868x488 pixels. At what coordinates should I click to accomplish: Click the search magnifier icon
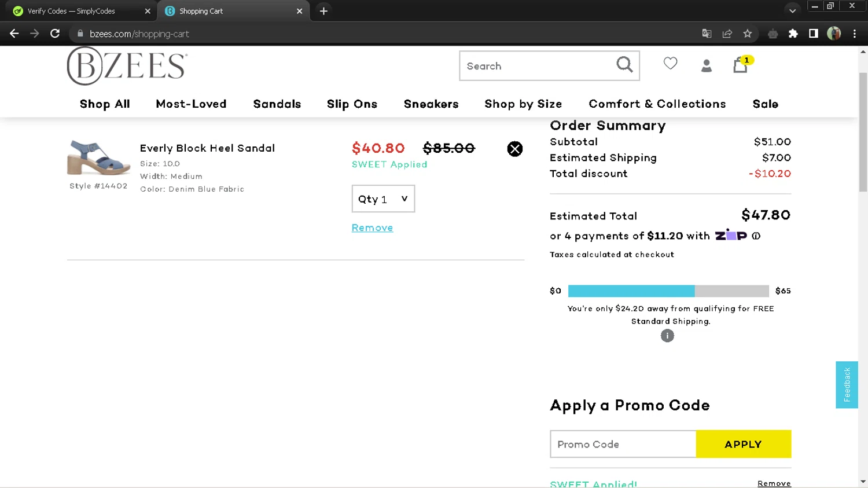[x=624, y=65]
